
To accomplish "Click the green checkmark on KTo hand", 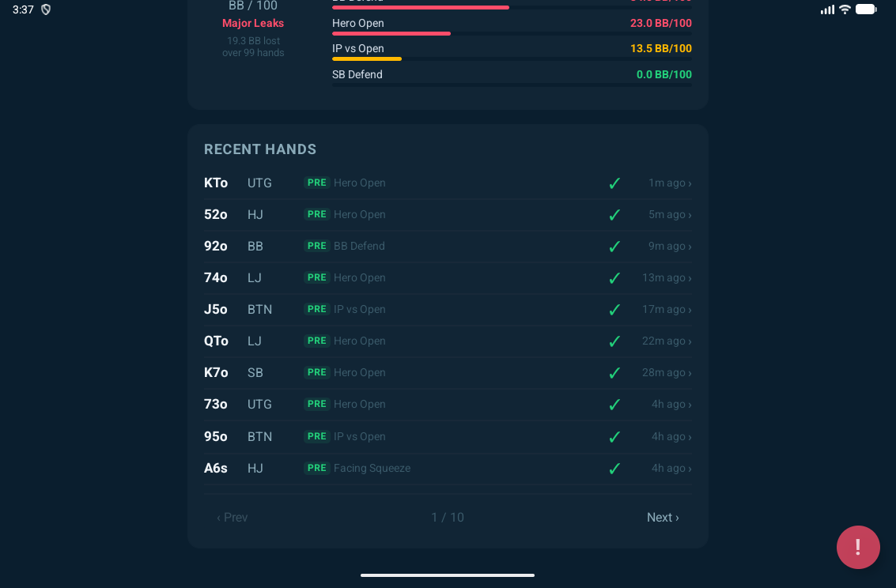I will click(614, 183).
